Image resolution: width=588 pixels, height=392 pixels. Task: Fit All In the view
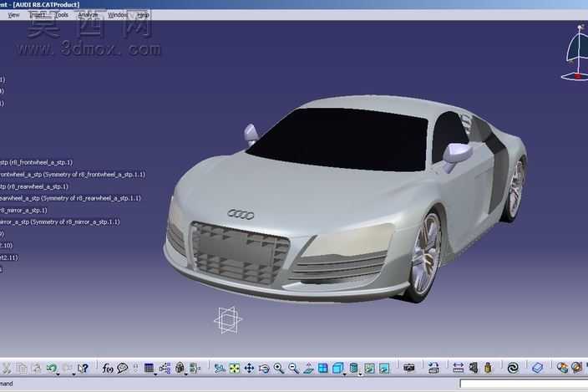pos(235,369)
